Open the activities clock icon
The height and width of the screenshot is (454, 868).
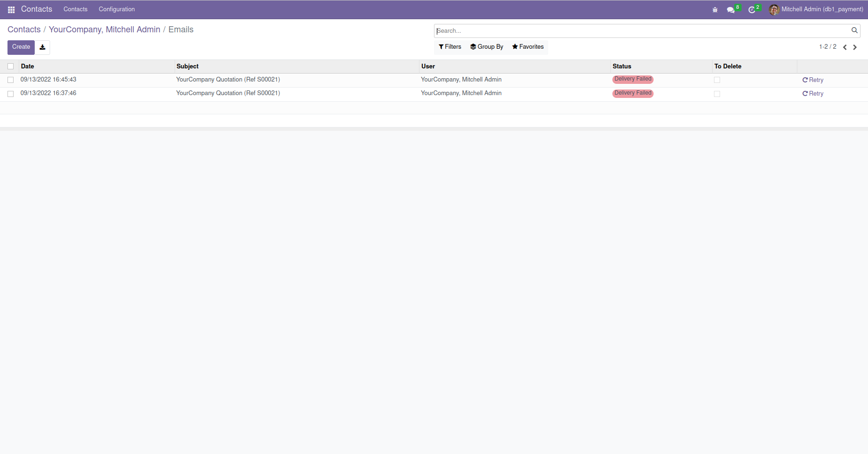click(x=752, y=10)
